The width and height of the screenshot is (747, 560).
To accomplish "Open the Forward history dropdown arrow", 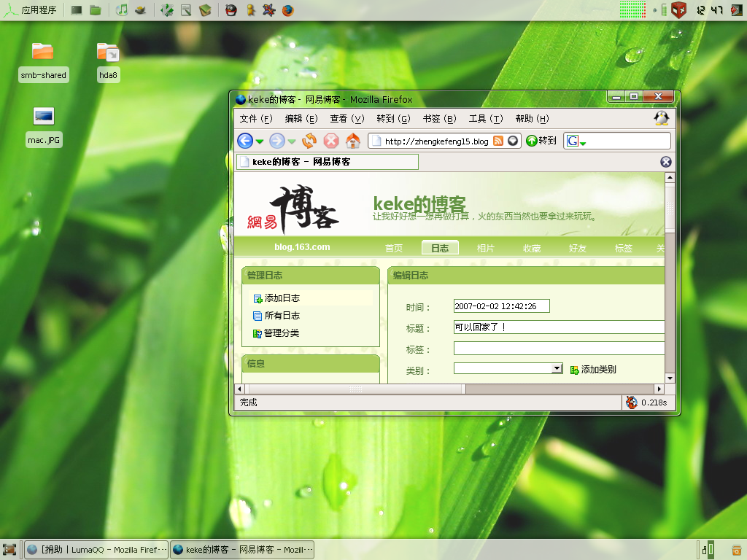I will click(x=292, y=141).
